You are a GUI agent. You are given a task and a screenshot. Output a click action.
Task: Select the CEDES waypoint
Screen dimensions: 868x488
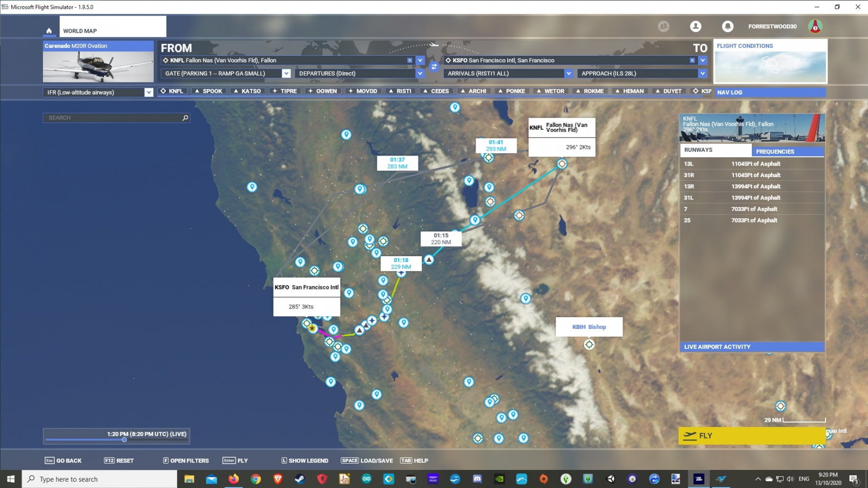(x=436, y=91)
